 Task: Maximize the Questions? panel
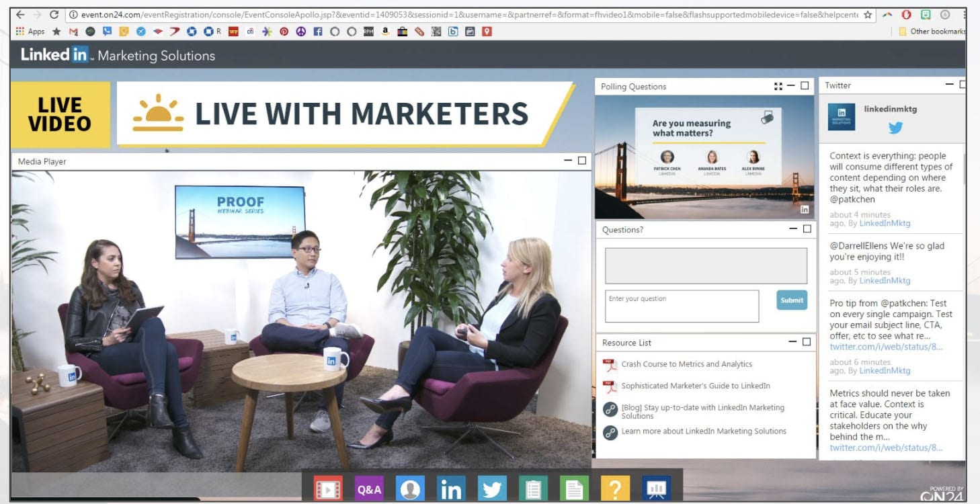pyautogui.click(x=807, y=229)
